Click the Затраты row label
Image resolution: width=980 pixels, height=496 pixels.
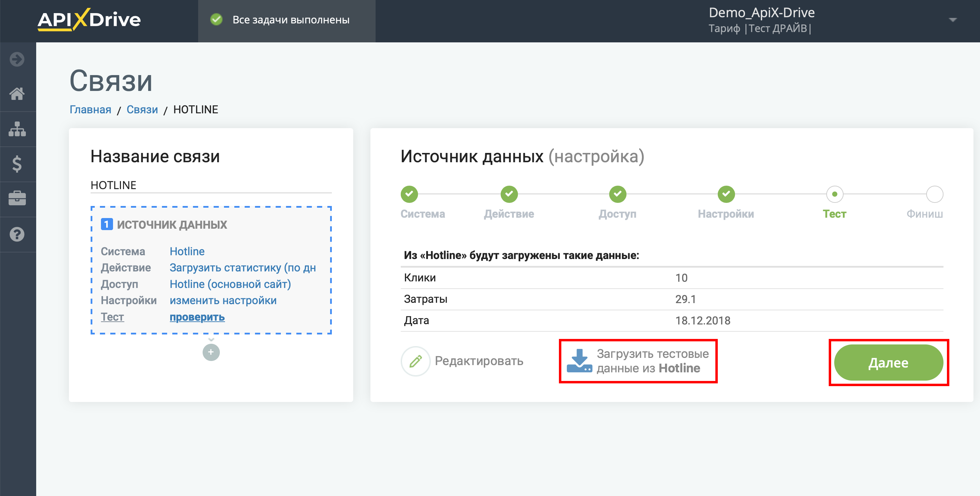pyautogui.click(x=425, y=299)
